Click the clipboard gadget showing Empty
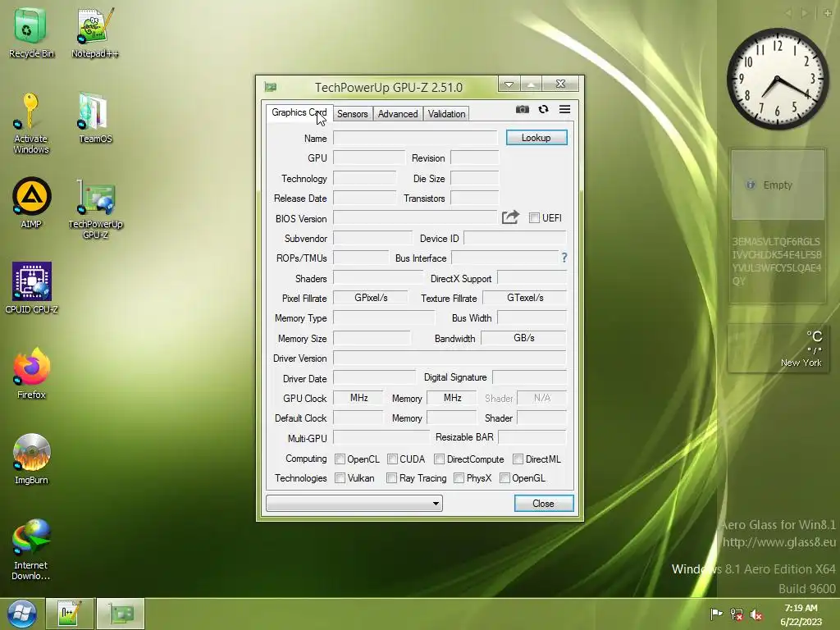 (x=778, y=185)
